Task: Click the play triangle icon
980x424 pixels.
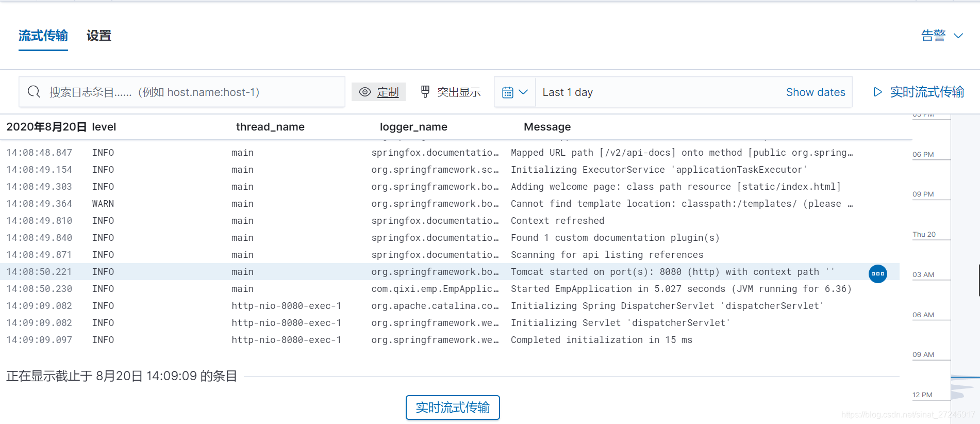Action: (x=877, y=92)
